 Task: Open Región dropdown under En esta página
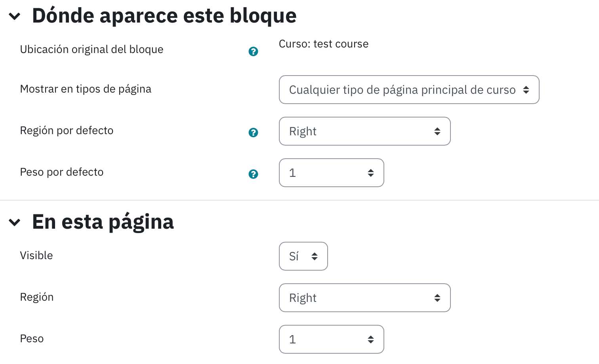[x=365, y=298]
